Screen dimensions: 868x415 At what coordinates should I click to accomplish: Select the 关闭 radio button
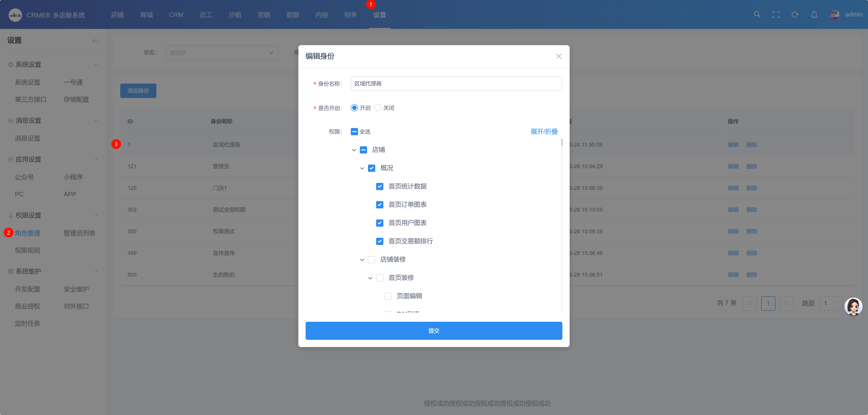point(378,108)
